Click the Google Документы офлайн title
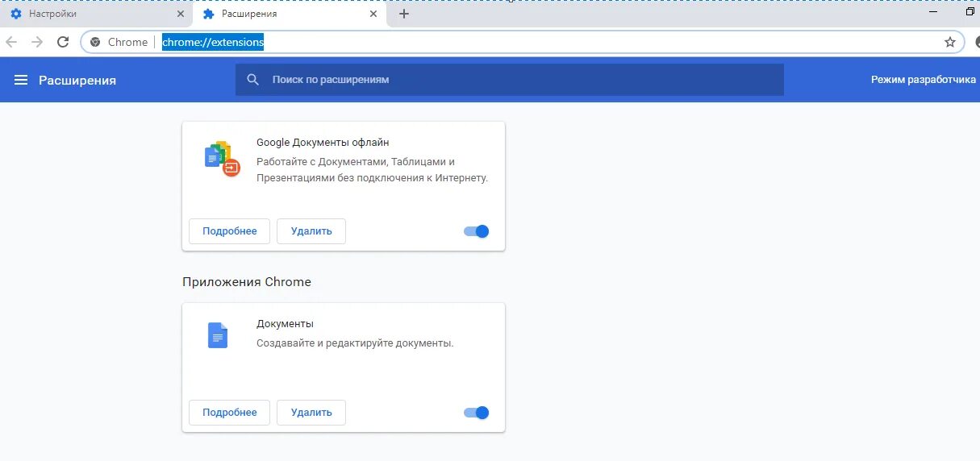 click(x=323, y=142)
